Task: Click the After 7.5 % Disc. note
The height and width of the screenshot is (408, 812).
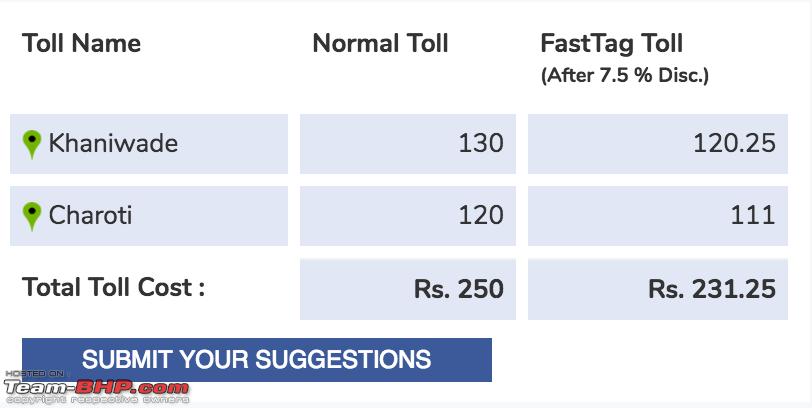Action: click(x=625, y=76)
